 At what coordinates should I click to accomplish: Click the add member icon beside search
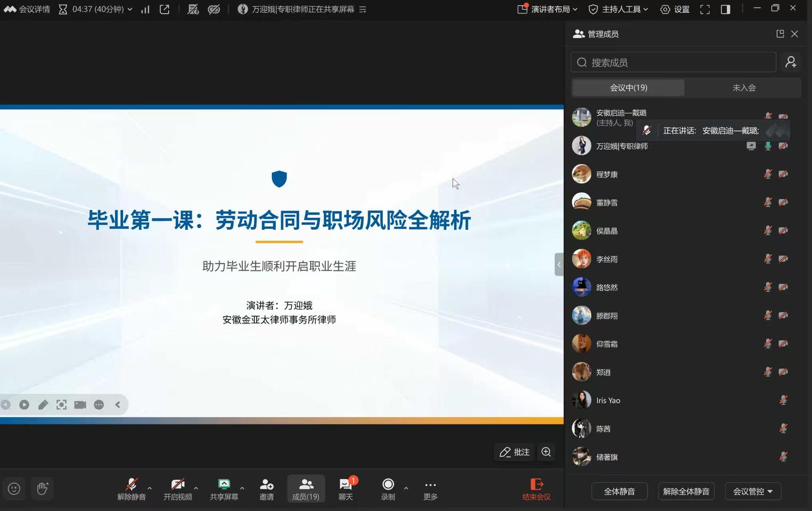[791, 62]
